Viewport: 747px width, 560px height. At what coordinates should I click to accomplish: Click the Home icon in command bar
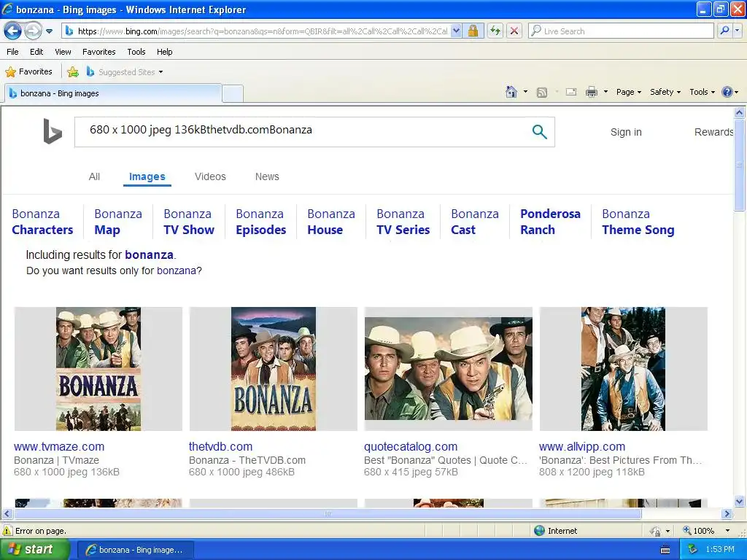tap(511, 92)
